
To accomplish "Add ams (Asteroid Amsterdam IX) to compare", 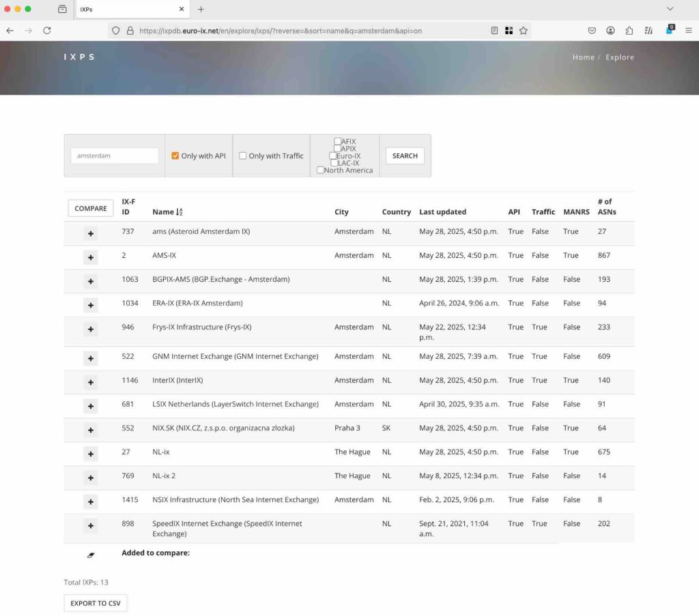I will coord(91,234).
